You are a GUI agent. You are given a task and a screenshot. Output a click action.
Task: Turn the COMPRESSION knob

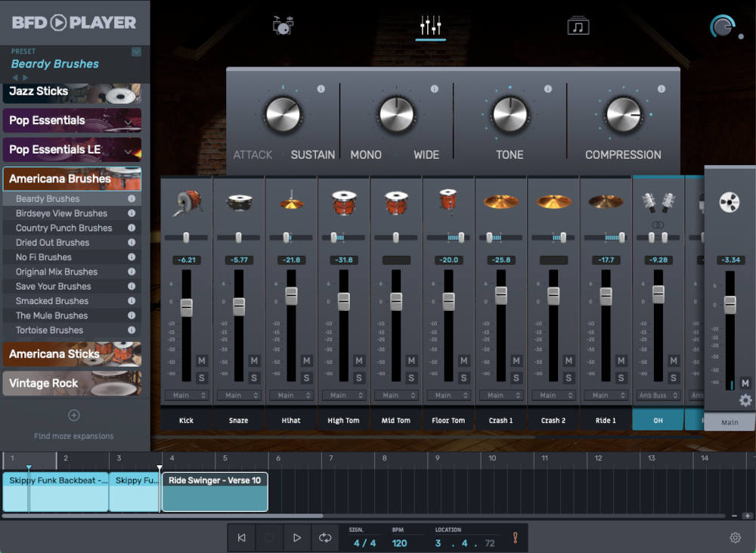[x=623, y=113]
